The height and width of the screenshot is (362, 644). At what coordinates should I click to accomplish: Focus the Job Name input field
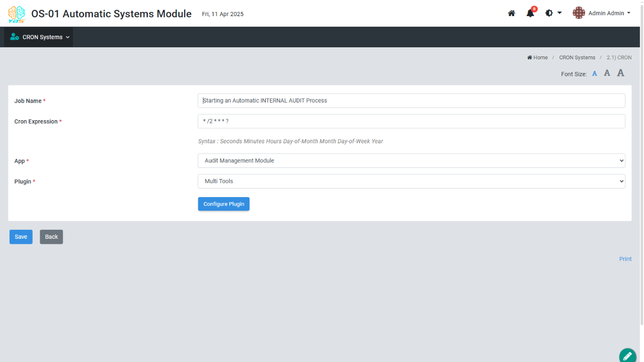coord(411,101)
